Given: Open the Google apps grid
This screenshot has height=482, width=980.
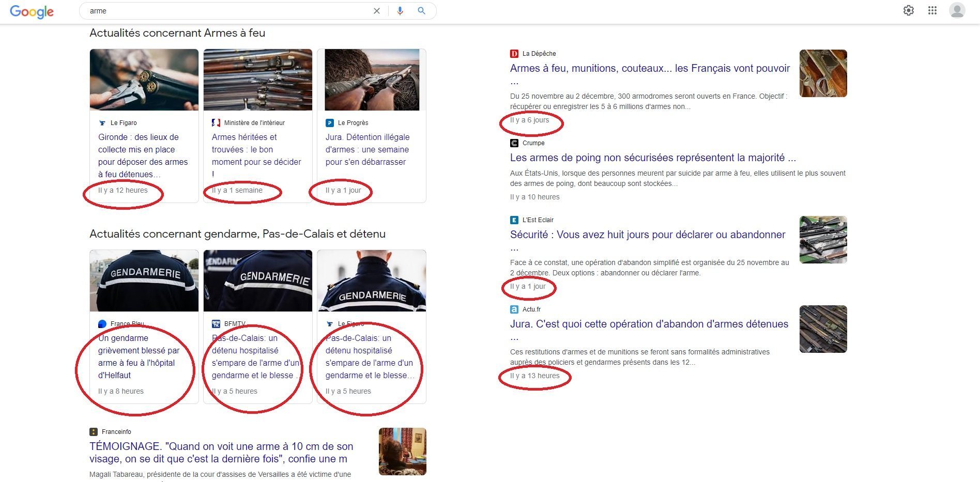Looking at the screenshot, I should coord(932,10).
